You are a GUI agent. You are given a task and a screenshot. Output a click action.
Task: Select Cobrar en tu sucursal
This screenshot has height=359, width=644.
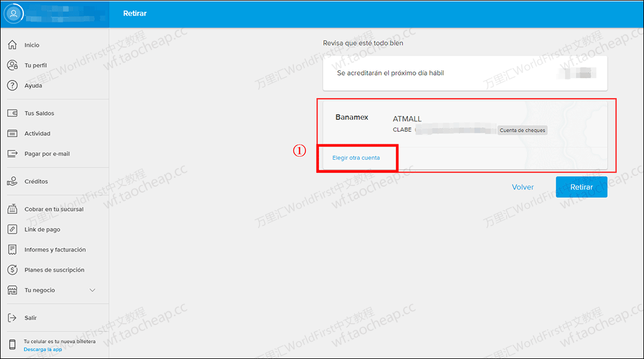coord(54,209)
